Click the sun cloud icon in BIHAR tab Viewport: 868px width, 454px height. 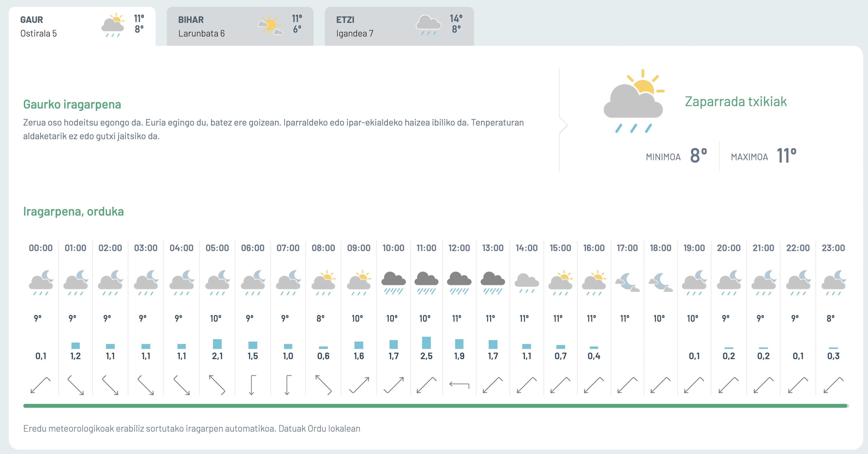click(270, 25)
